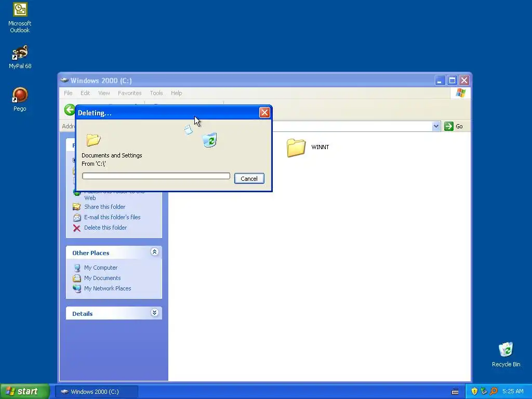This screenshot has height=399, width=532.
Task: Click the Documents and Settings text in dialog
Action: point(112,155)
